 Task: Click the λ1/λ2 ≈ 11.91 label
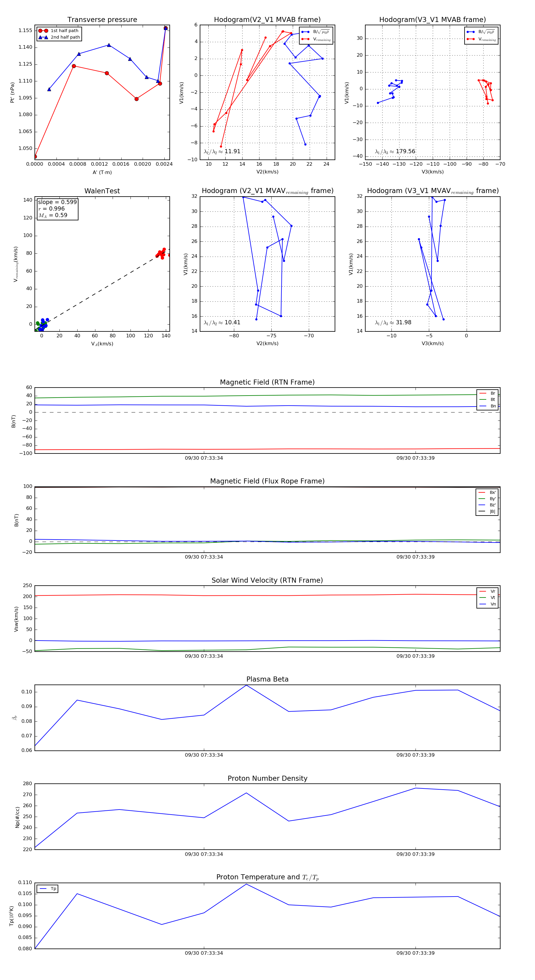222,151
